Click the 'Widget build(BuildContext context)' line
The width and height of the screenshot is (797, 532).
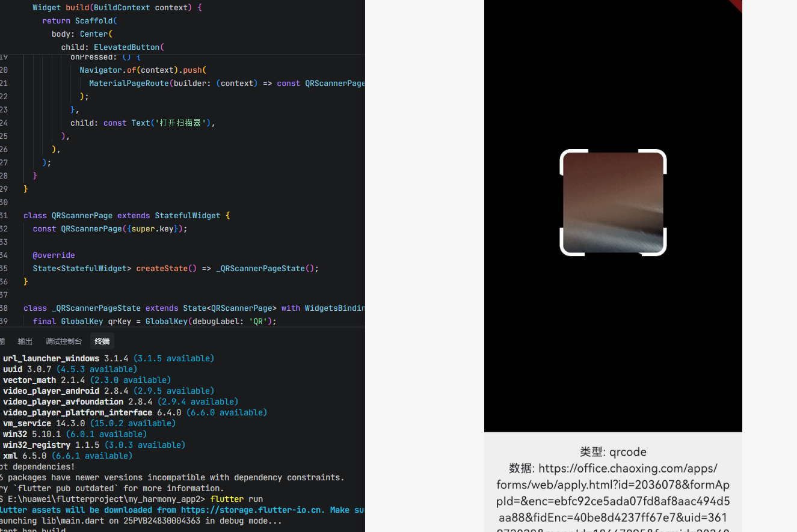pos(117,8)
